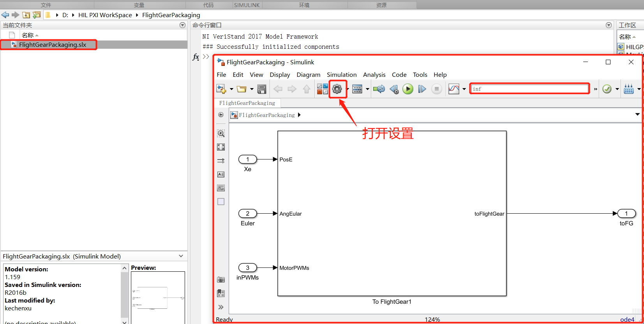Open the Analysis menu
Viewport: 644px width, 324px height.
[x=374, y=75]
